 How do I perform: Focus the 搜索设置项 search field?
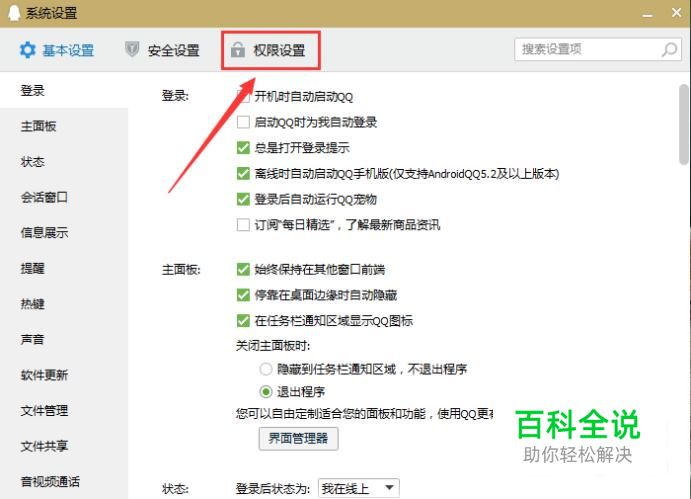598,49
